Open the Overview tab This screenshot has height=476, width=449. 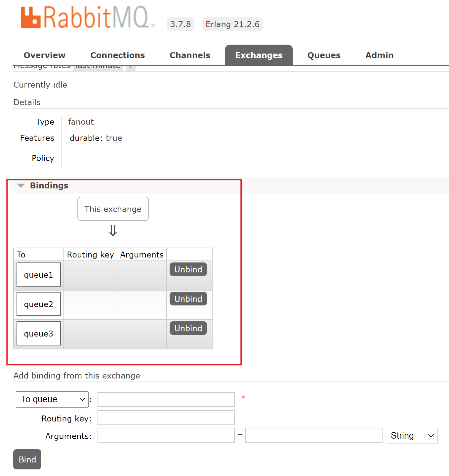45,55
